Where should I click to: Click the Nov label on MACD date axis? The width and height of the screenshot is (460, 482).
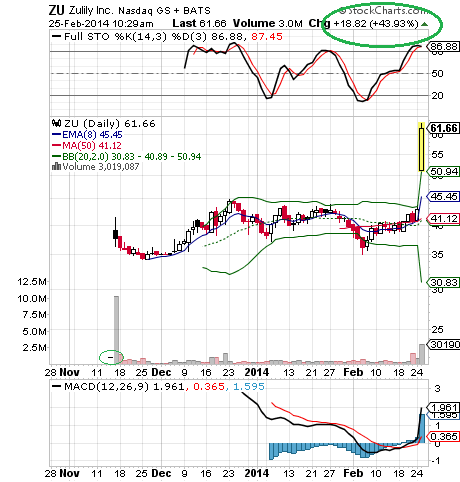tap(69, 473)
